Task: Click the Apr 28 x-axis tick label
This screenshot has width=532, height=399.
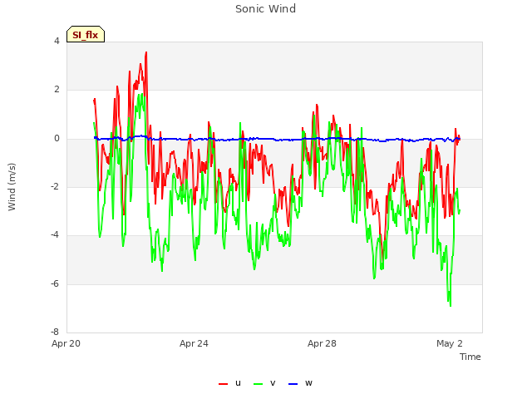Action: (322, 343)
